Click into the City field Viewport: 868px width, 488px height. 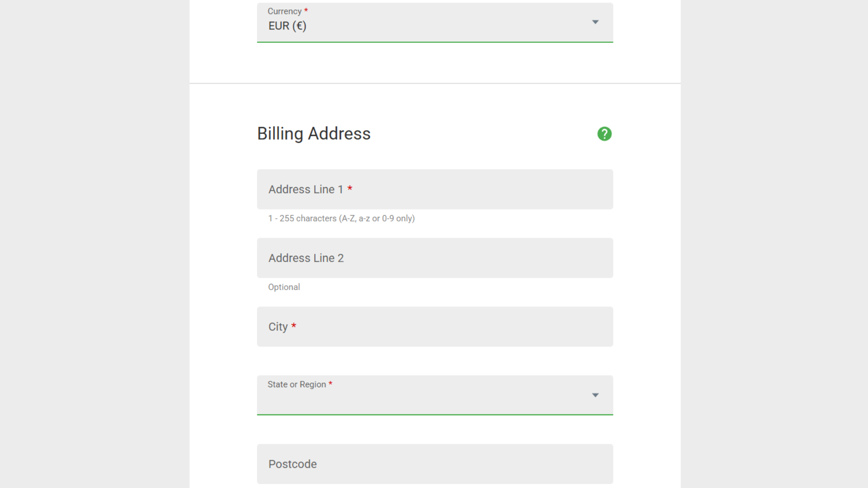tap(435, 327)
